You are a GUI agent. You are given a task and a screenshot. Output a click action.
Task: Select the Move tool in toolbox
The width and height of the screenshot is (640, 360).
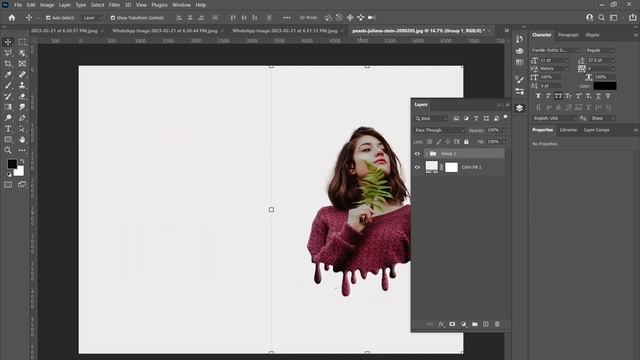point(8,42)
